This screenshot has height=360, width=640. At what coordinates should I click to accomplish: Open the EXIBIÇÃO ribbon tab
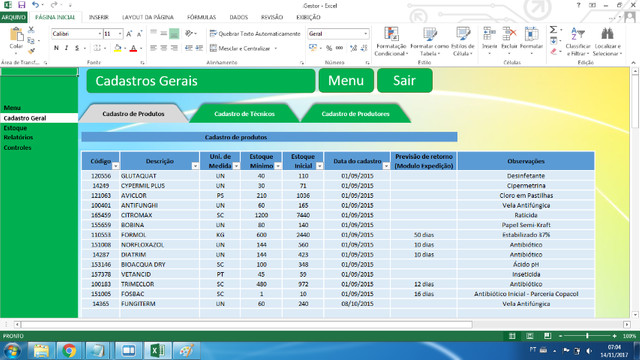pyautogui.click(x=308, y=17)
